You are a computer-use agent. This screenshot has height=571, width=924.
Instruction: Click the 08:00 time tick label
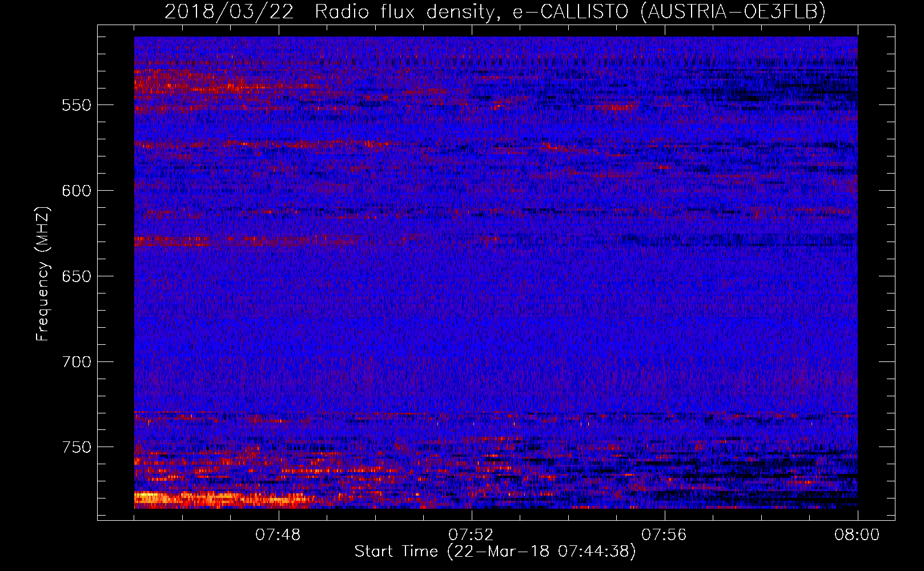point(857,535)
